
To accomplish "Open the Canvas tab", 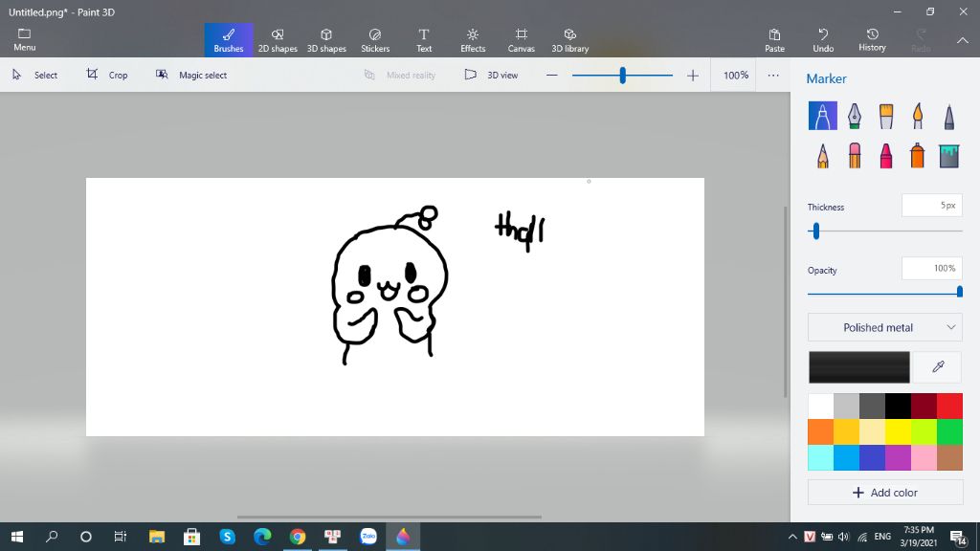I will coord(522,40).
